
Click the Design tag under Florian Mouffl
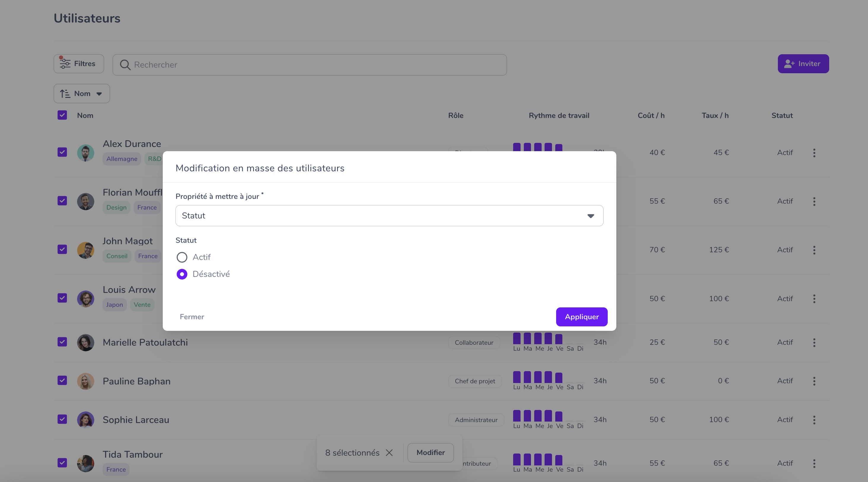116,207
